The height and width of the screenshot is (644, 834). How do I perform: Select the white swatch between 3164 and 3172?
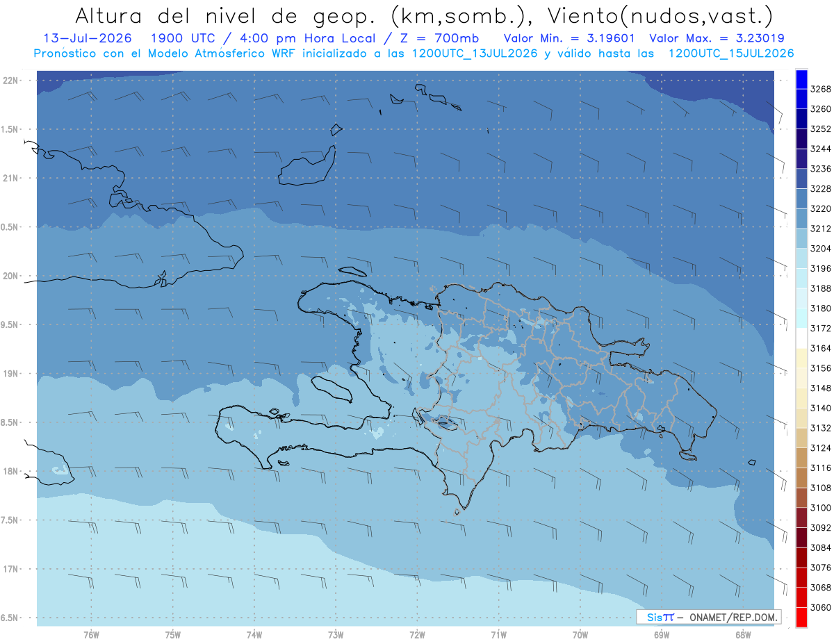tap(801, 338)
